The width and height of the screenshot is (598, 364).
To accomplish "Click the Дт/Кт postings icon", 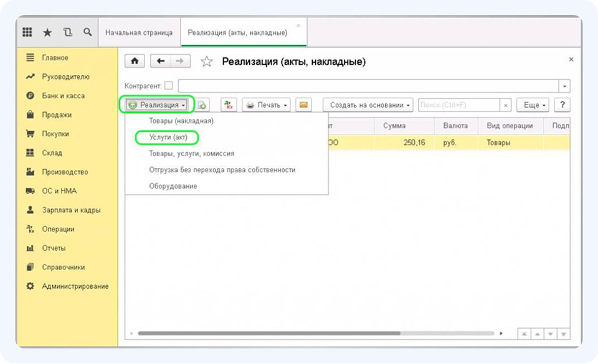I will 228,105.
